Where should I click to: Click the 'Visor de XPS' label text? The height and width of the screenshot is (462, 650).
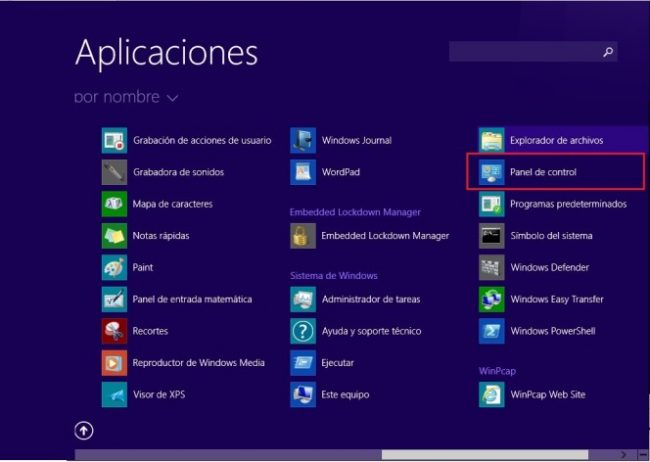tap(159, 395)
